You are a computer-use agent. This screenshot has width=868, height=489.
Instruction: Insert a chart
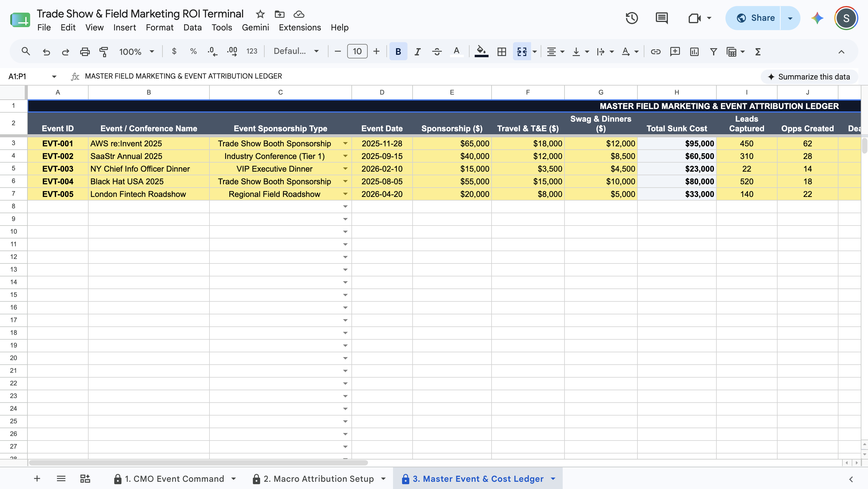(694, 51)
